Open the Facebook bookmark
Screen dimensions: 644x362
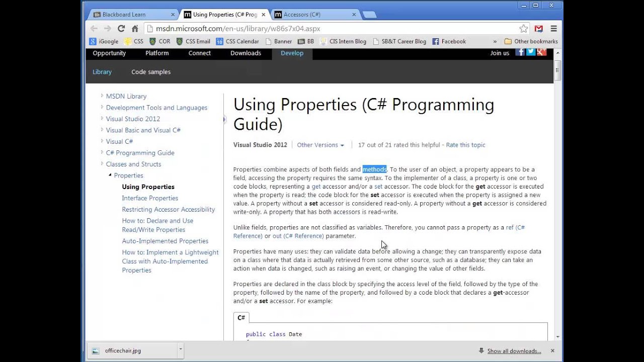449,41
